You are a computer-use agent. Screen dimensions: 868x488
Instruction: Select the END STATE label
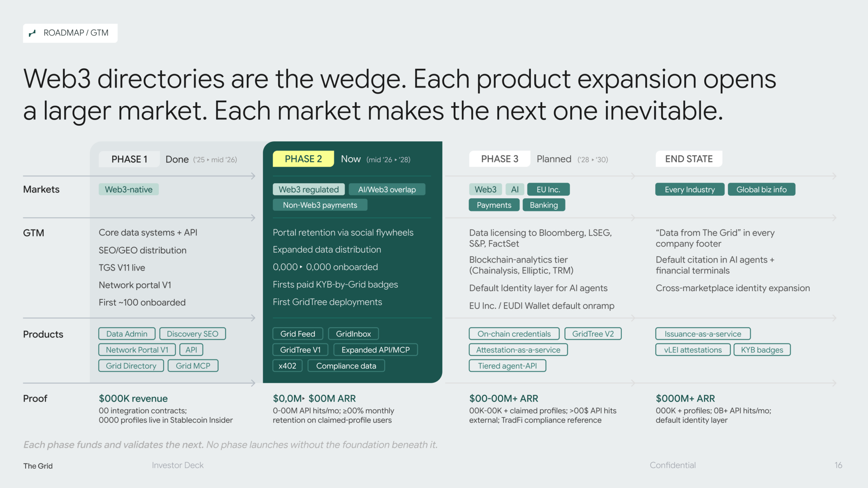689,159
